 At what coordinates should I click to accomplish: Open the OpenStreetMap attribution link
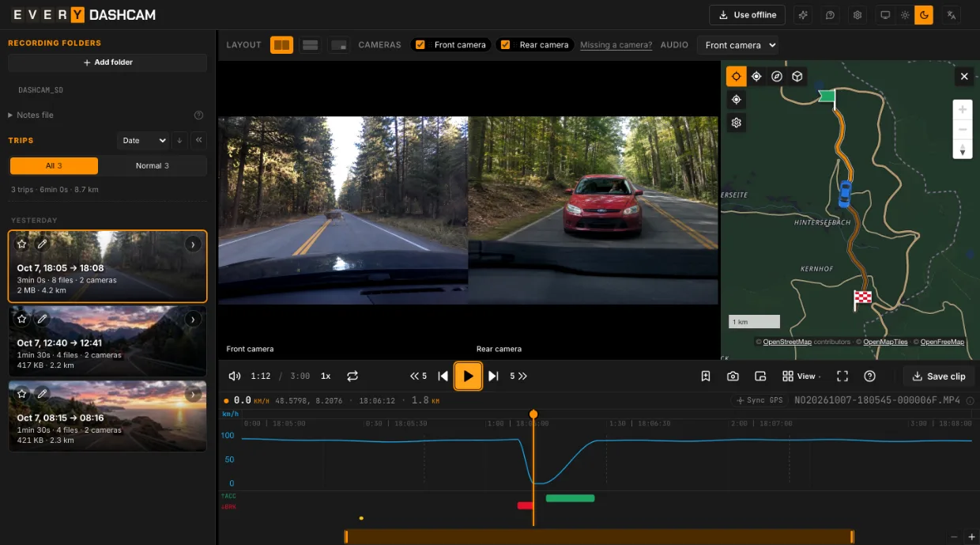787,342
